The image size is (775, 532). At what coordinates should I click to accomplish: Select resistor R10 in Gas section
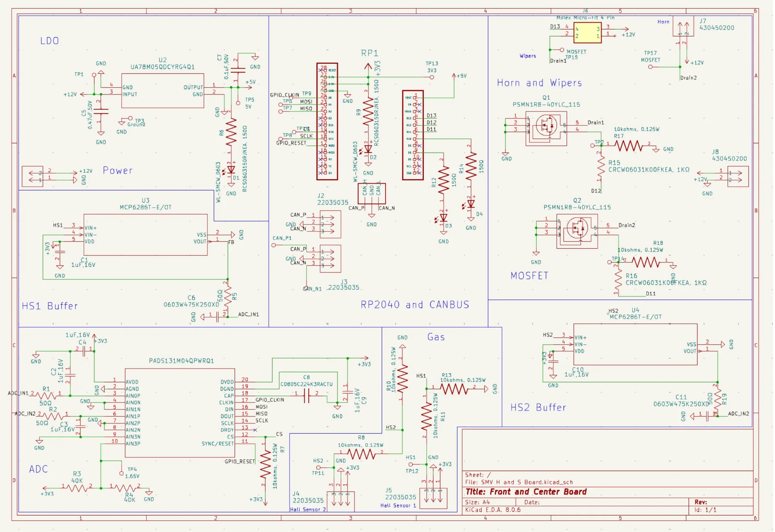point(402,378)
